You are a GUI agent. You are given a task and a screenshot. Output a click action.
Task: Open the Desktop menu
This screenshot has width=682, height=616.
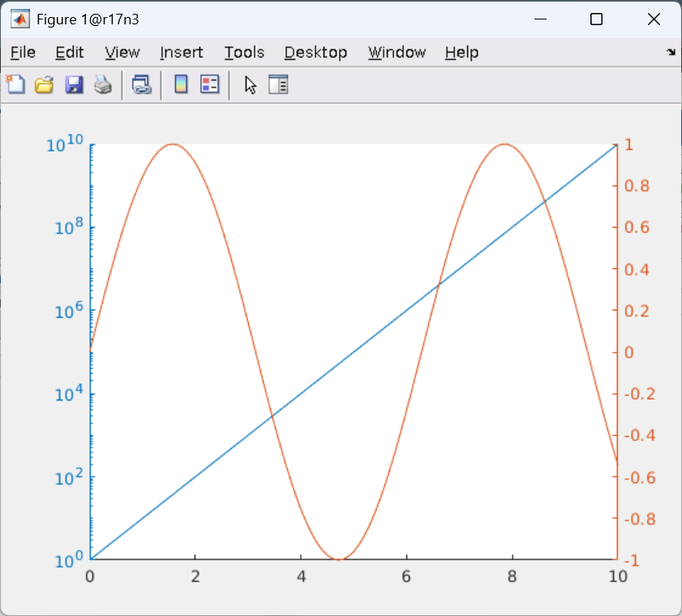[x=315, y=52]
